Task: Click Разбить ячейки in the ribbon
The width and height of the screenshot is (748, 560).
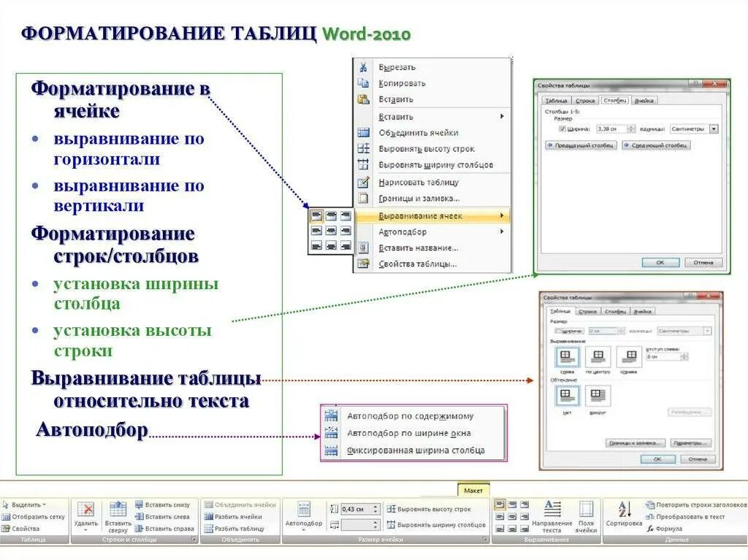Action: (x=233, y=517)
